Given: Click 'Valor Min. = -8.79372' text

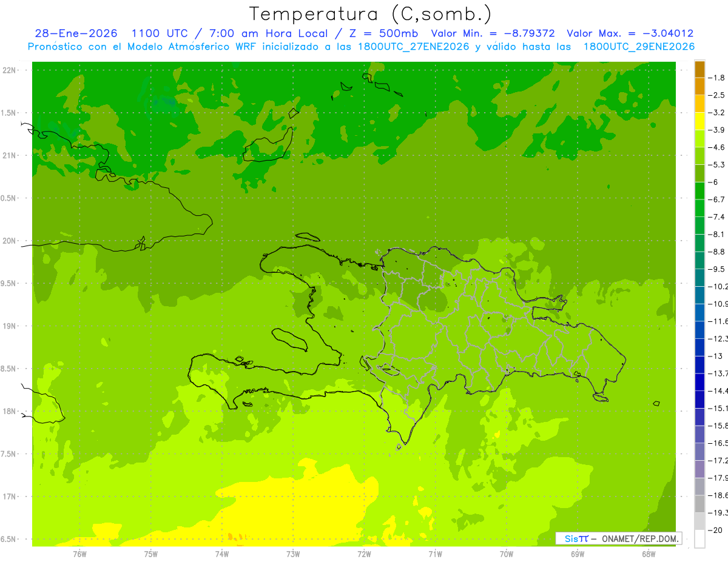Looking at the screenshot, I should [x=494, y=33].
